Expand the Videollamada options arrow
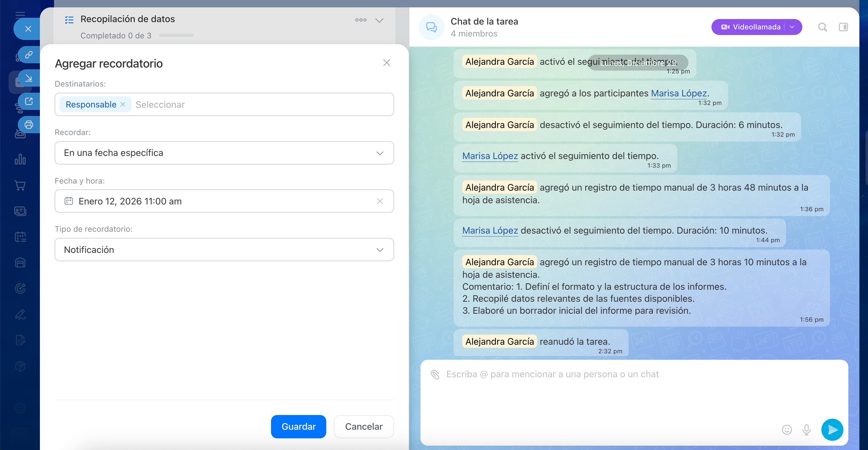 [x=792, y=27]
